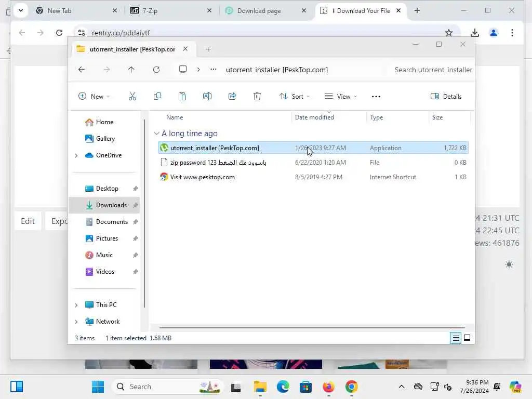
Task: Open Firefox from the taskbar
Action: (328, 387)
